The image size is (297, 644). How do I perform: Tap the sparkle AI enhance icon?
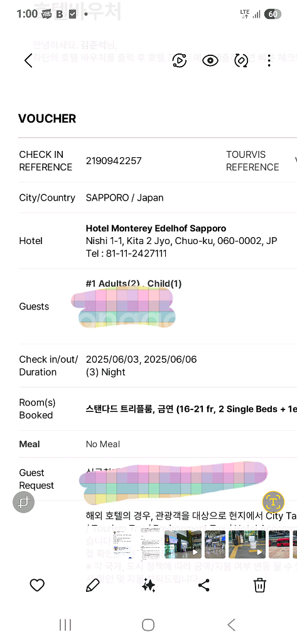pos(148,585)
